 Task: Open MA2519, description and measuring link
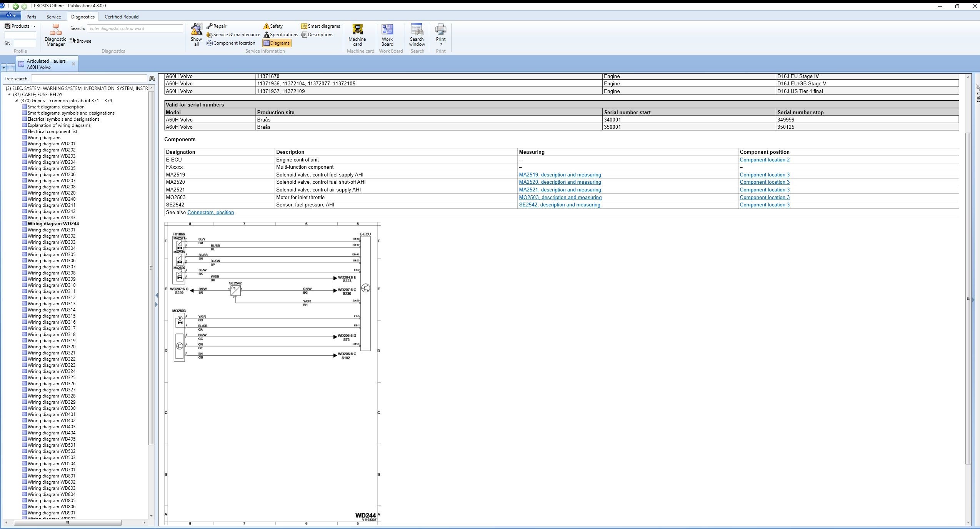click(x=560, y=175)
